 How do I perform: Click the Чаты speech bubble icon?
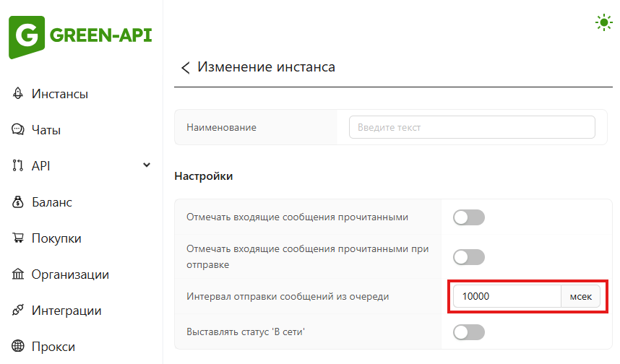coord(18,130)
